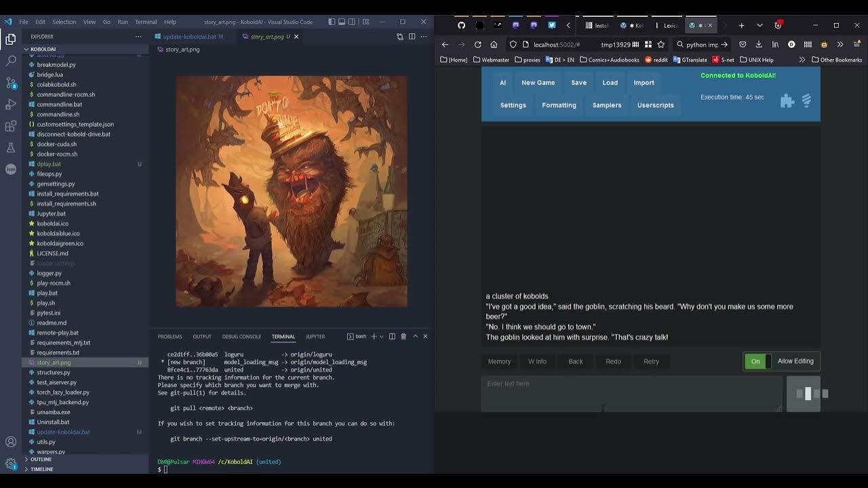The height and width of the screenshot is (488, 868).
Task: Open Userscripts in KoboldAI
Action: (656, 105)
